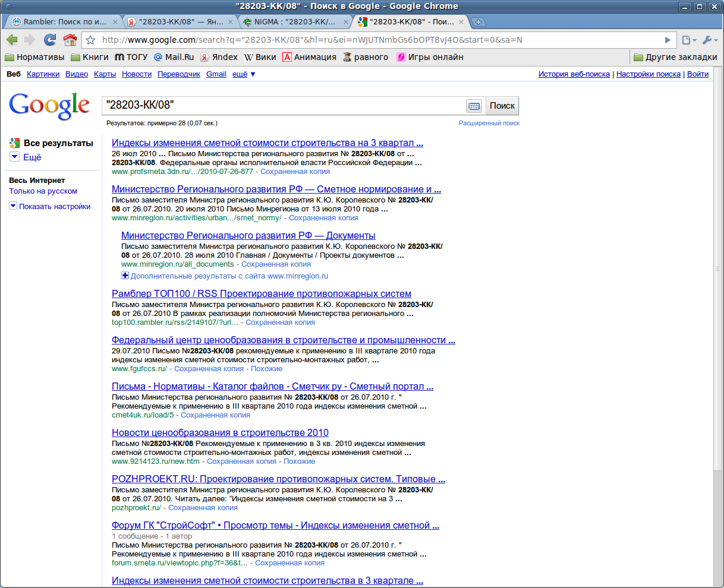Select the Картинки search category

point(43,74)
